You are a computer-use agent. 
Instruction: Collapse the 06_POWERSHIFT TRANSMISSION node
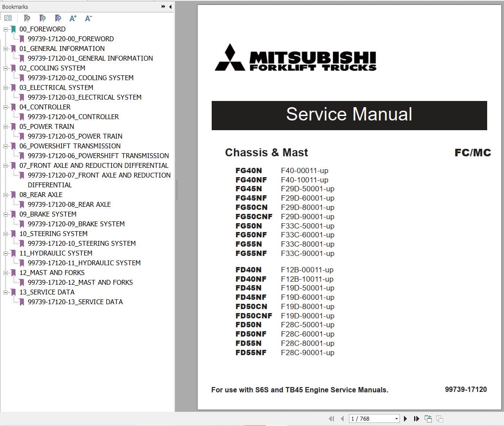[x=5, y=146]
